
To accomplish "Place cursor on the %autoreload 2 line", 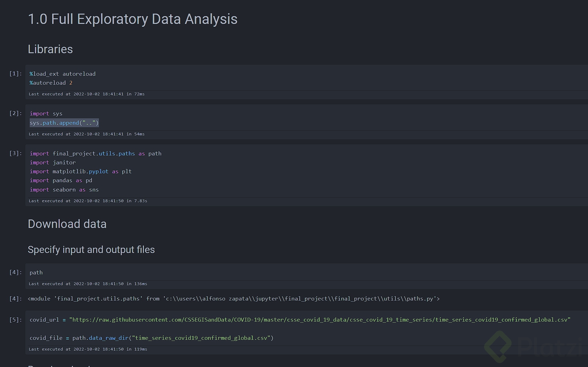I will point(51,83).
